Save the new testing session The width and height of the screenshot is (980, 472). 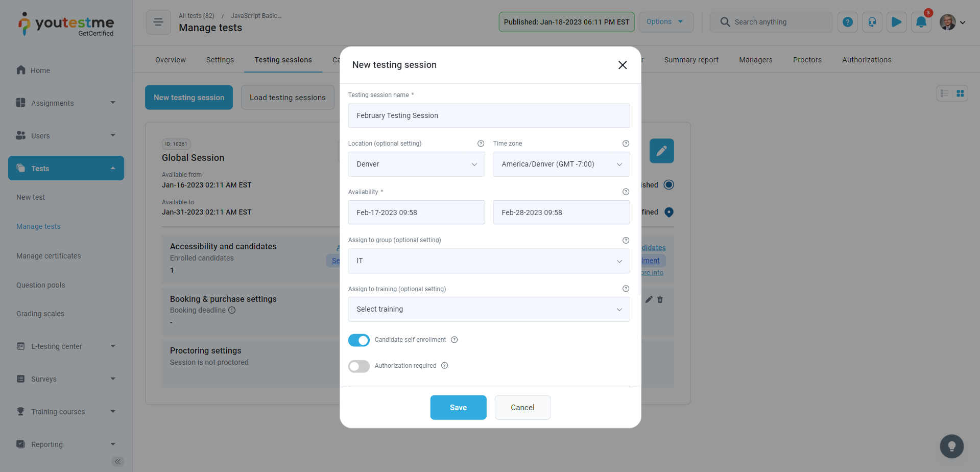(x=458, y=408)
